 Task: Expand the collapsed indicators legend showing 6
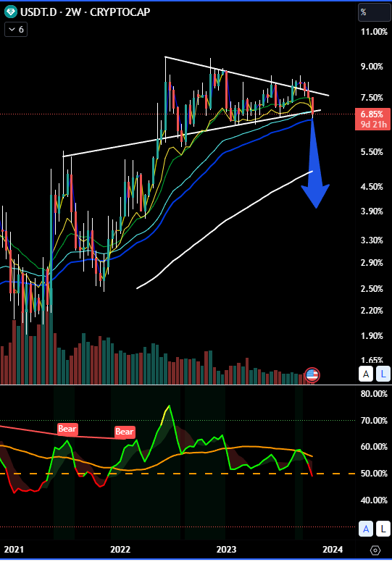click(16, 30)
